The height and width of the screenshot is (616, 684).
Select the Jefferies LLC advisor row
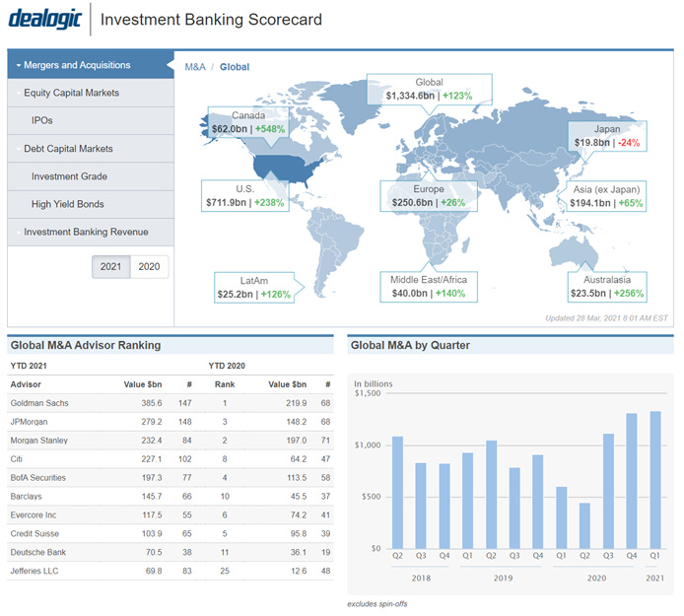(171, 571)
